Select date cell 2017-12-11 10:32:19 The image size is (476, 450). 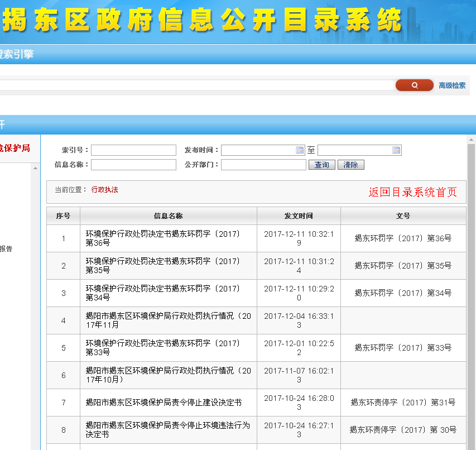[x=299, y=238]
